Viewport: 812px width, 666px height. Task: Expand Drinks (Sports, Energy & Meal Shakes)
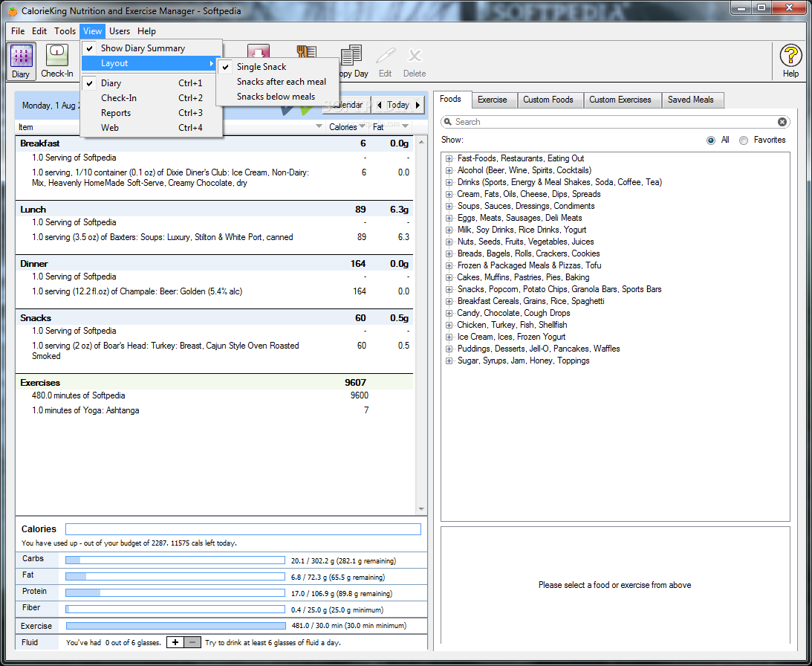click(x=449, y=183)
